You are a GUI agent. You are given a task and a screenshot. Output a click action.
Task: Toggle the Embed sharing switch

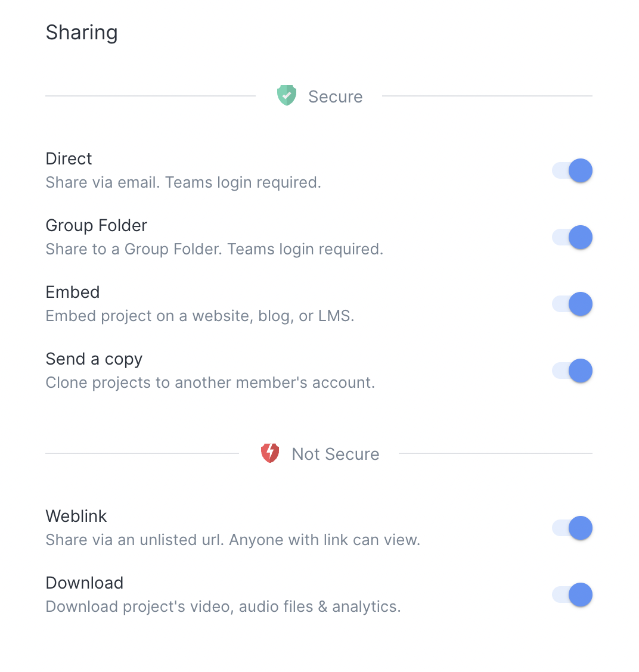click(x=572, y=304)
